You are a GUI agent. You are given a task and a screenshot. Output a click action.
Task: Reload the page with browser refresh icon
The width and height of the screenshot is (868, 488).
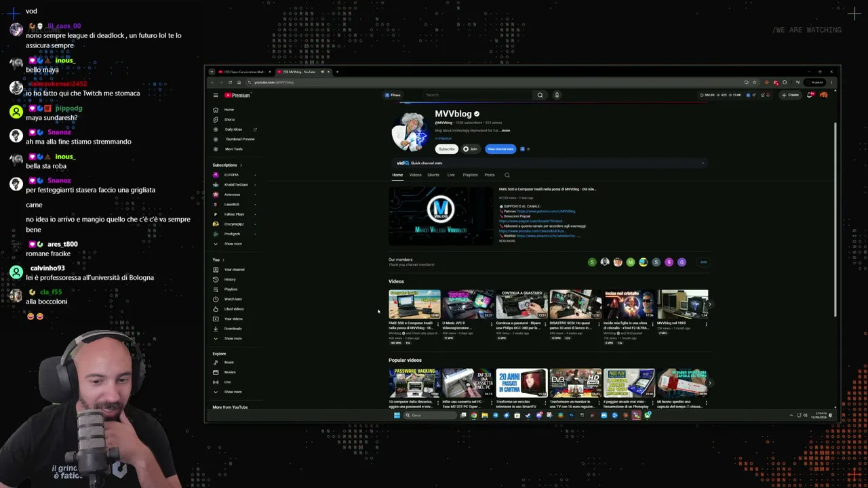tap(230, 82)
